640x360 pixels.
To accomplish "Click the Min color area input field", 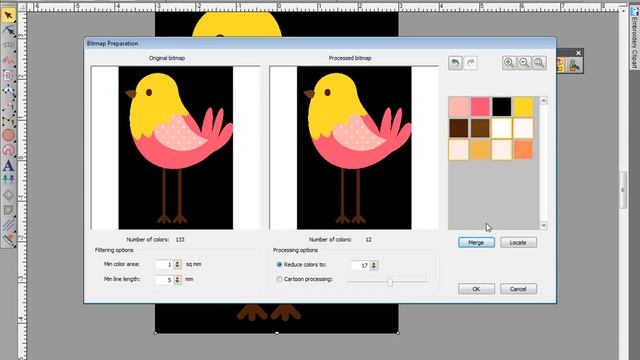I will pyautogui.click(x=164, y=264).
